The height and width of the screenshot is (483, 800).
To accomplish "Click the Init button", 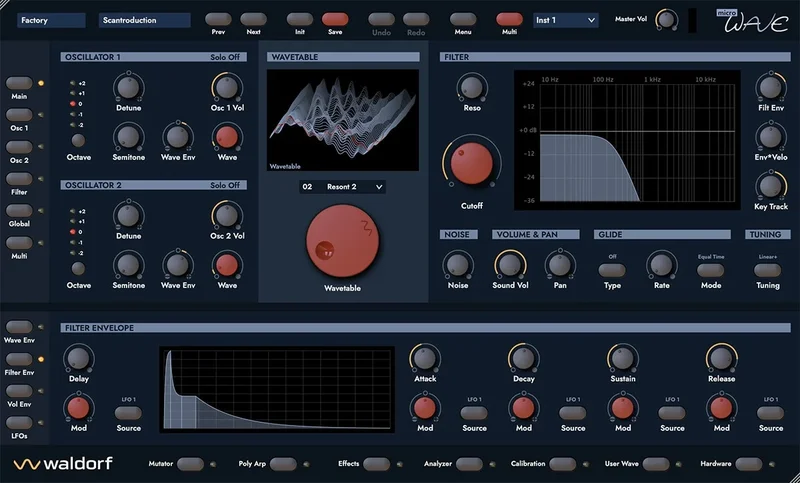I will 299,19.
